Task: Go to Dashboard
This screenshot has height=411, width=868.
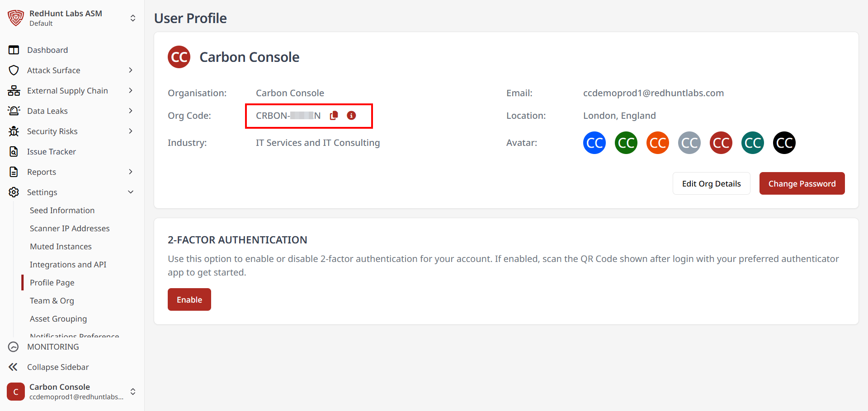Action: 47,50
